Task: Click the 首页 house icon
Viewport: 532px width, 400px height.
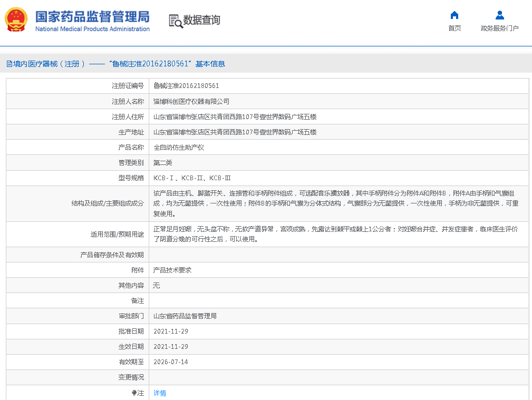Action: click(x=454, y=15)
